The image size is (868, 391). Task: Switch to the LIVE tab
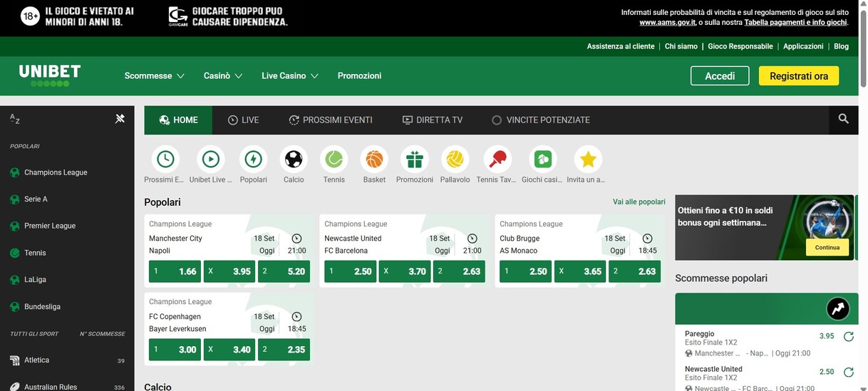pyautogui.click(x=243, y=120)
